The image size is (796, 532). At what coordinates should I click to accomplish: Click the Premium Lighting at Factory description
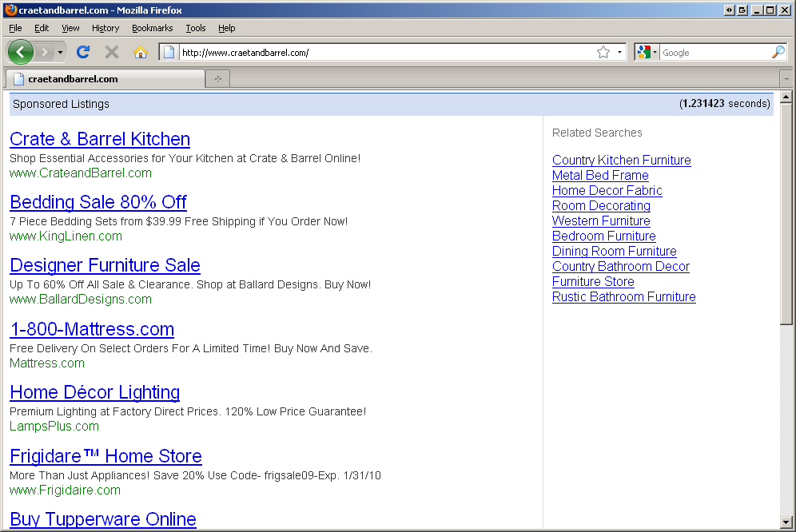(x=188, y=411)
